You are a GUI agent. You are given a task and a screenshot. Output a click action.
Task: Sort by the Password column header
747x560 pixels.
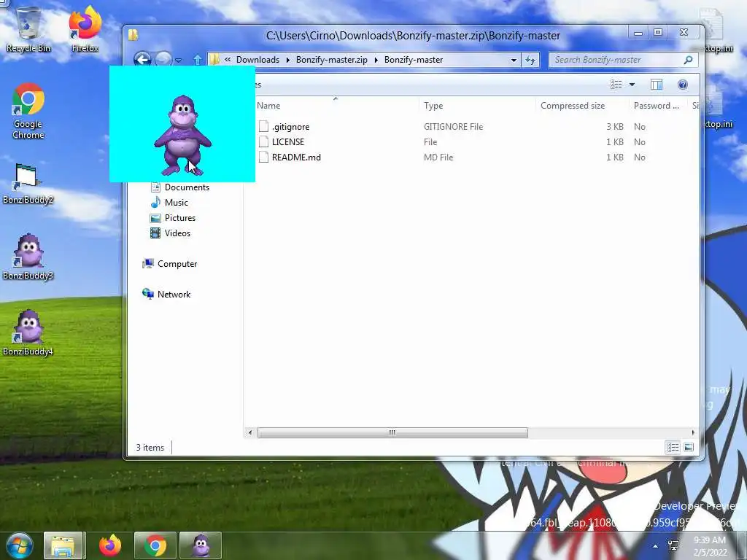(658, 106)
